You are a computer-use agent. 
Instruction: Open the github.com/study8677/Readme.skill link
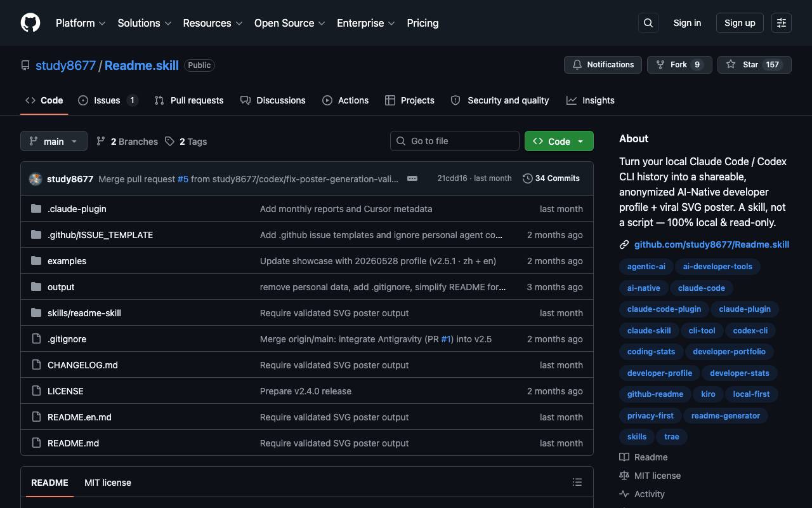tap(712, 244)
